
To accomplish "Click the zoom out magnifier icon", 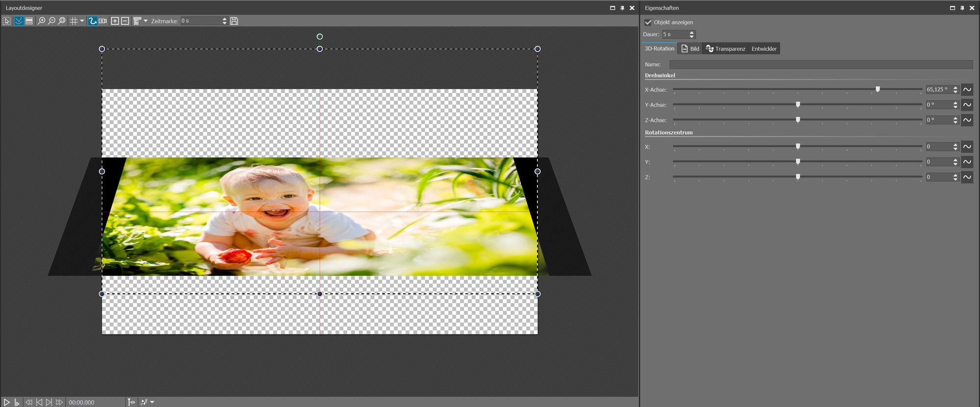I will pyautogui.click(x=51, y=21).
